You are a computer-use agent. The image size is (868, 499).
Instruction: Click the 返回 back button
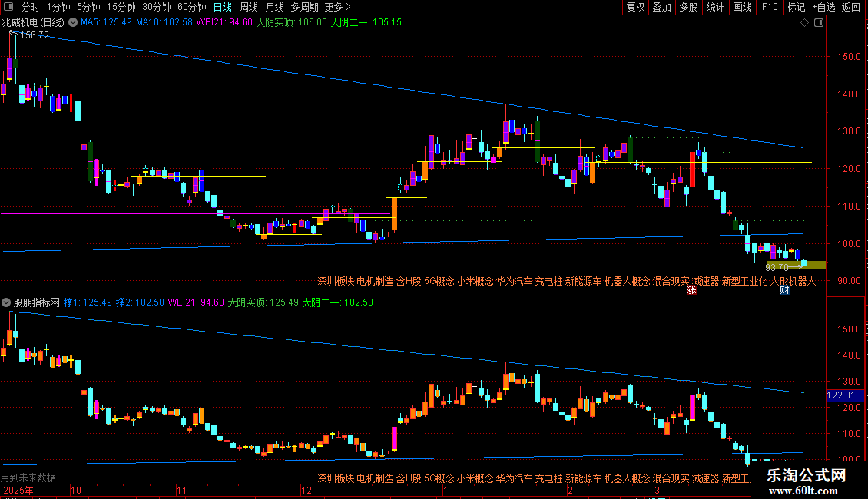tap(851, 7)
